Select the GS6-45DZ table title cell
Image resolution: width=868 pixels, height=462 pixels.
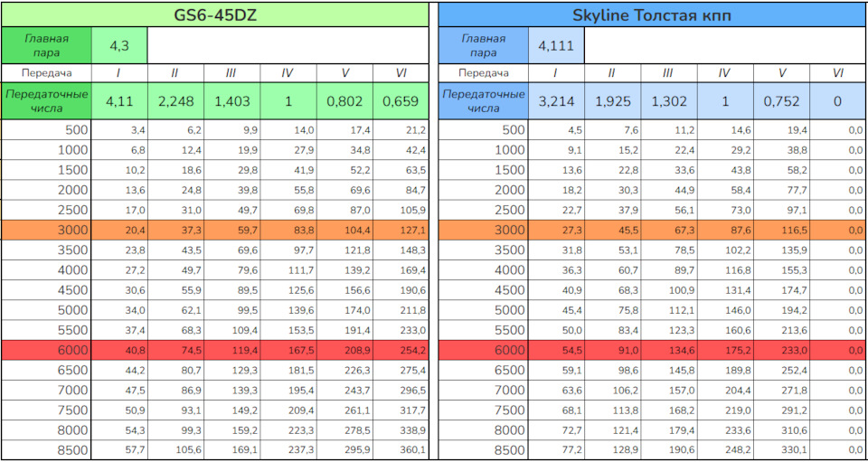tap(215, 14)
